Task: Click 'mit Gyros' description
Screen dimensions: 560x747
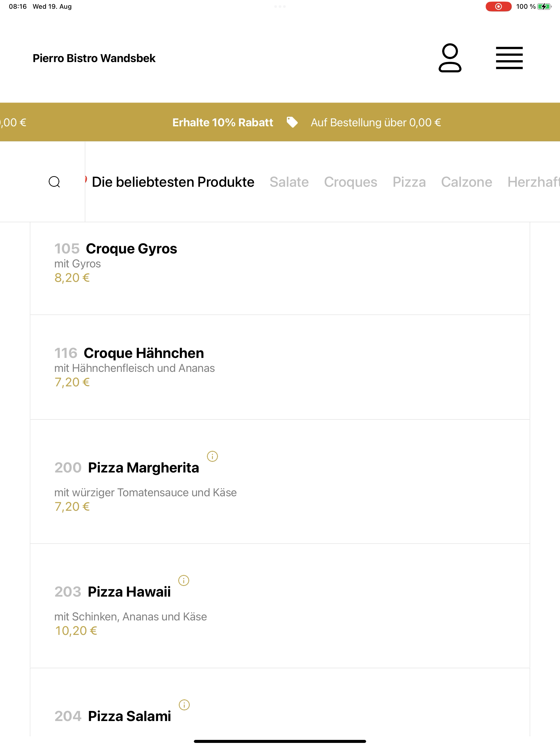Action: (x=77, y=264)
